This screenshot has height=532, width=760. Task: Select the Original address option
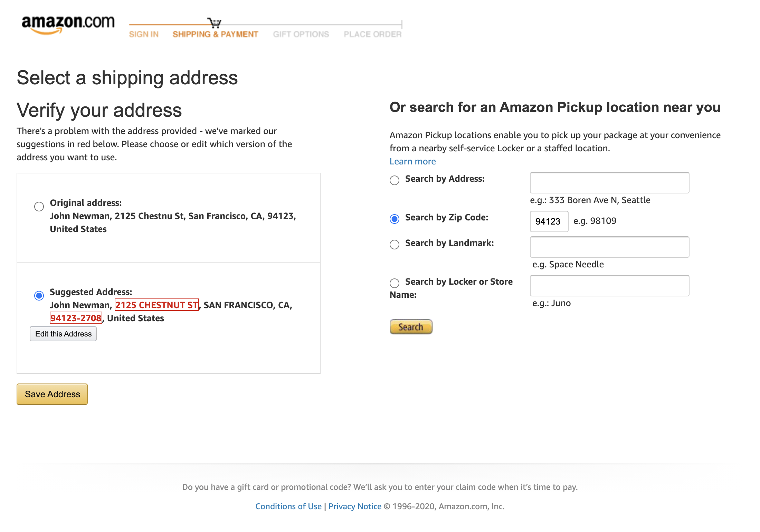39,206
